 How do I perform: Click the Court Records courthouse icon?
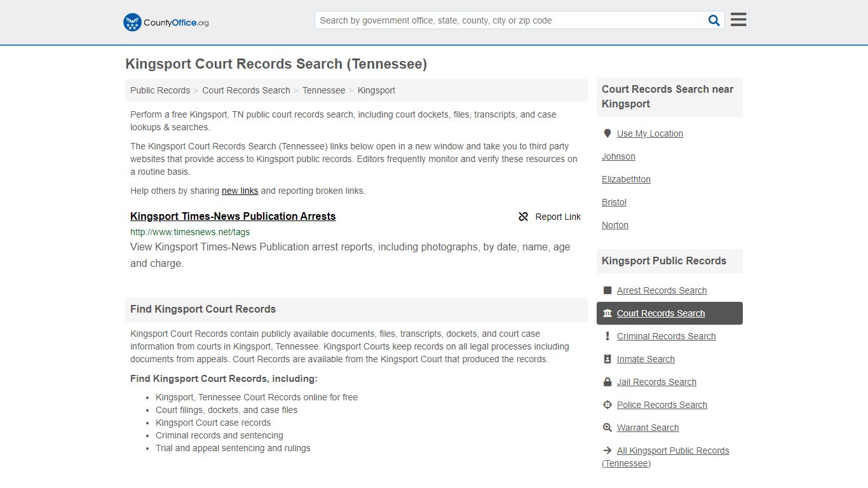click(x=607, y=313)
